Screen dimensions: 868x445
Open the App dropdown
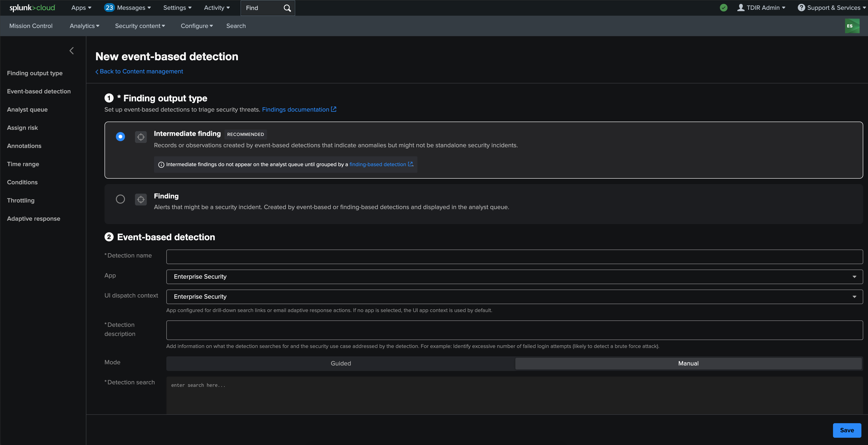[x=514, y=277]
